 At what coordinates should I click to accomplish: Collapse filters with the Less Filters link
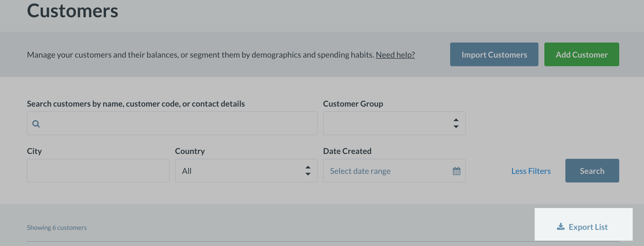point(531,171)
